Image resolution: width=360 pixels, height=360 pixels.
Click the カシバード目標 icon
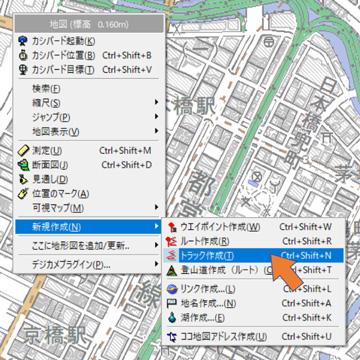pyautogui.click(x=23, y=70)
